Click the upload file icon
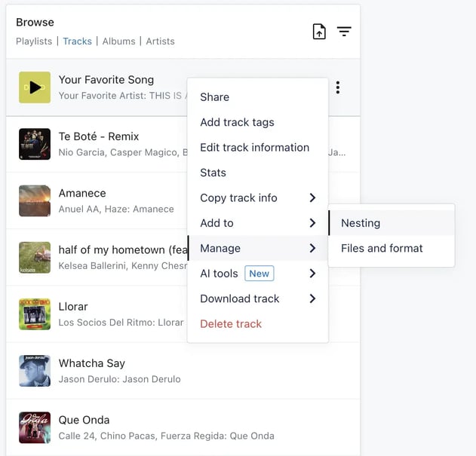Image resolution: width=476 pixels, height=456 pixels. click(319, 31)
